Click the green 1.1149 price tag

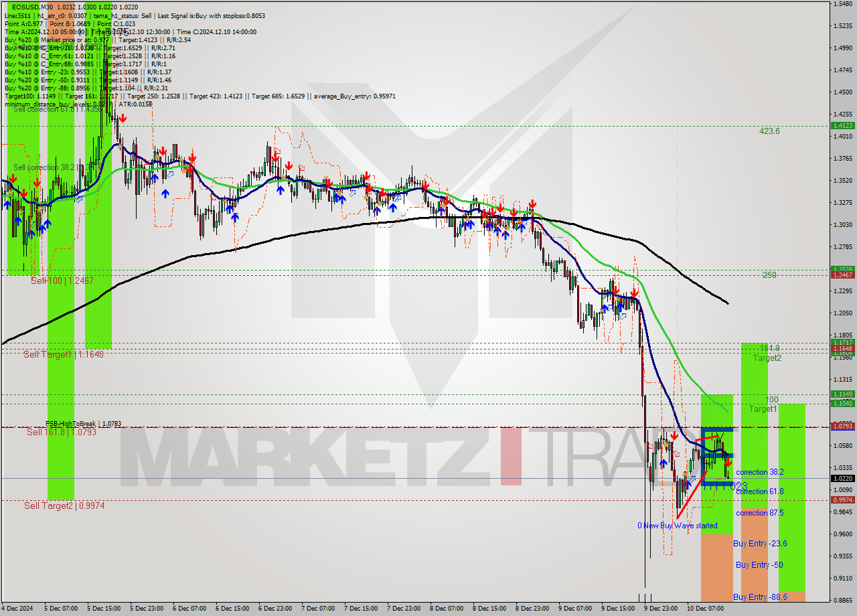(x=842, y=394)
